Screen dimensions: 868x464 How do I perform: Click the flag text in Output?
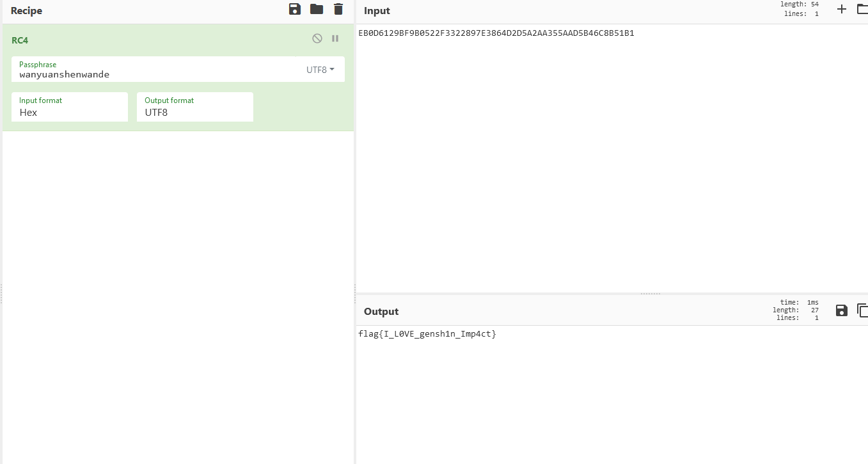click(x=427, y=334)
